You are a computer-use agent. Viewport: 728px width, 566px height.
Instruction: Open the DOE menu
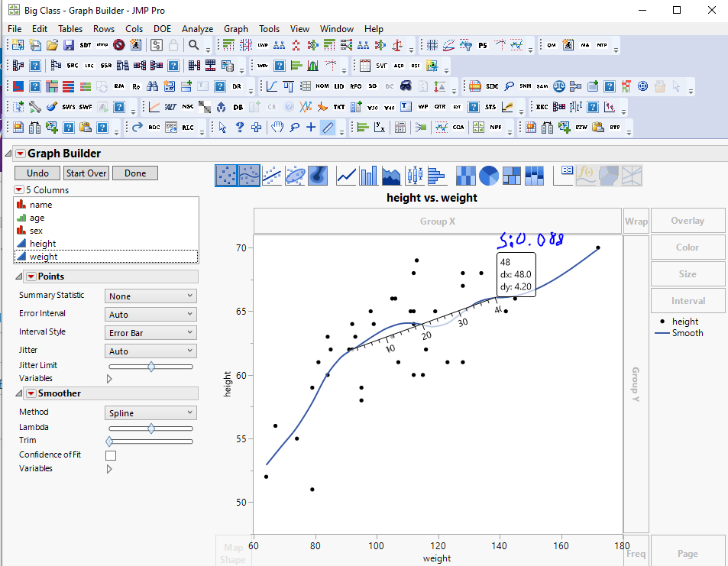coord(163,29)
